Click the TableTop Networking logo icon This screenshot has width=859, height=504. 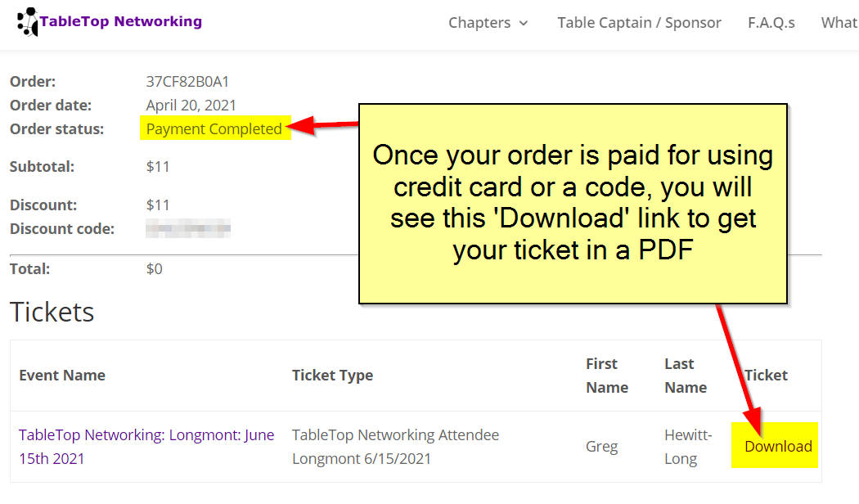coord(27,22)
